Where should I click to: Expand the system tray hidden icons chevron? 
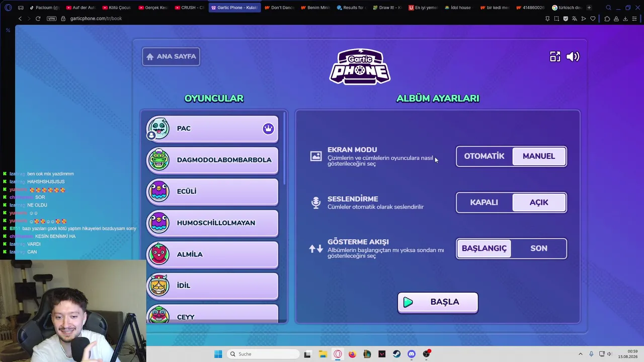(x=580, y=354)
